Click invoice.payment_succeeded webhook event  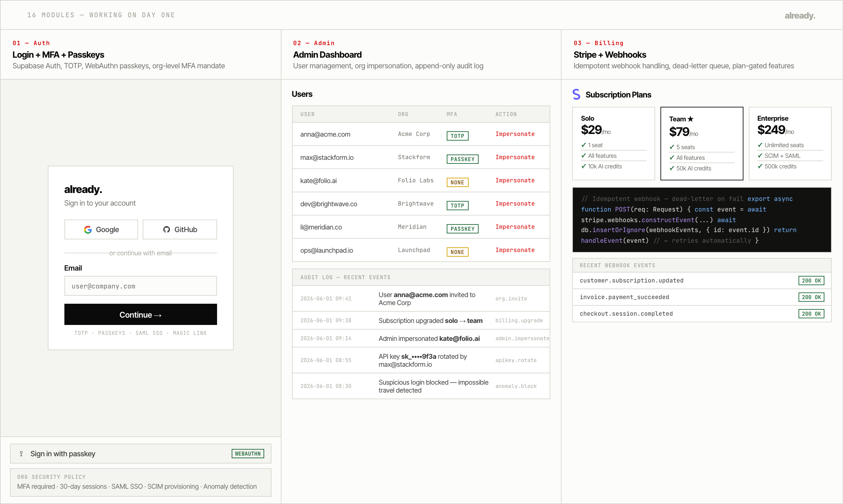click(x=702, y=297)
